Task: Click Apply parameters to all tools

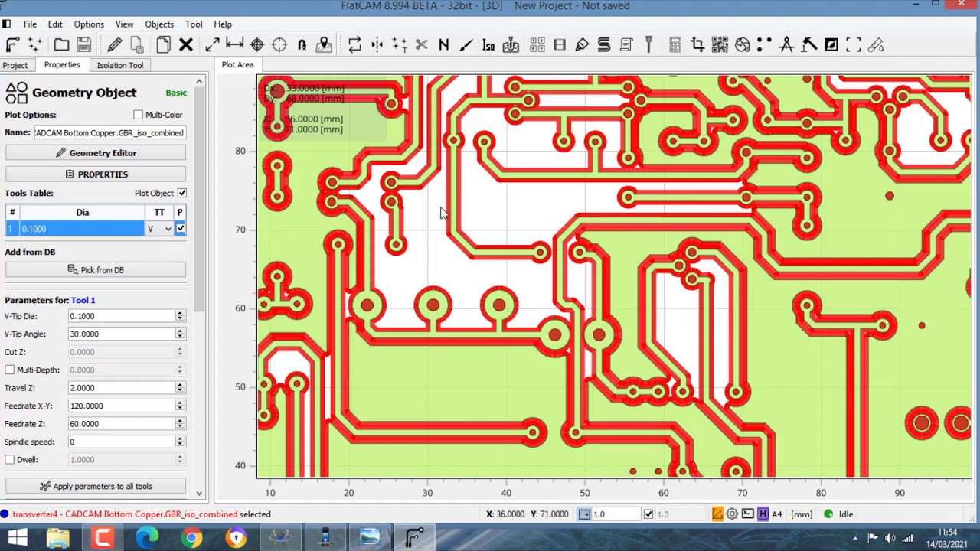Action: [96, 486]
